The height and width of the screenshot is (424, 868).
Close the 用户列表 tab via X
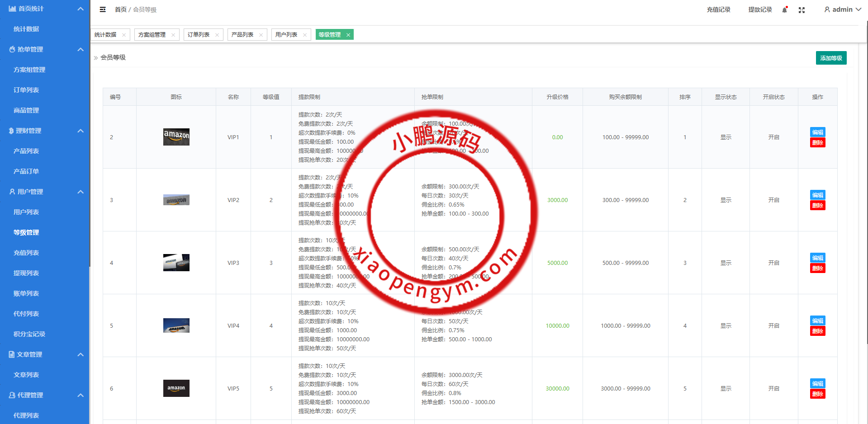[x=305, y=35]
